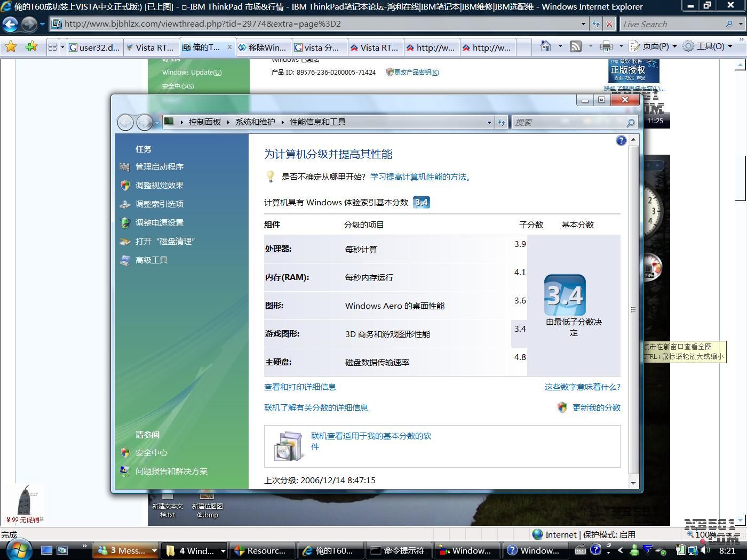Select 调整视觉效果 in the task pane
747x560 pixels.
pos(159,185)
